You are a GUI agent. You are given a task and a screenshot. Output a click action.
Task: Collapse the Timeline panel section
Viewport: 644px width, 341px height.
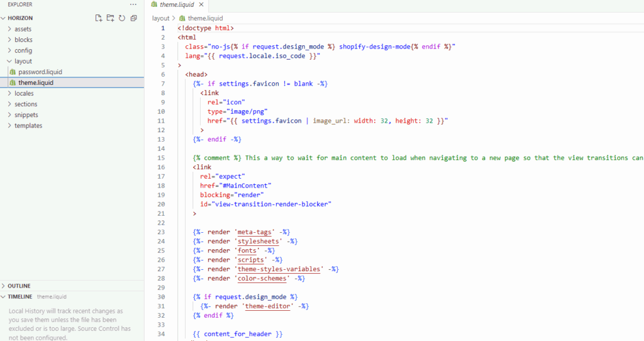(x=20, y=296)
